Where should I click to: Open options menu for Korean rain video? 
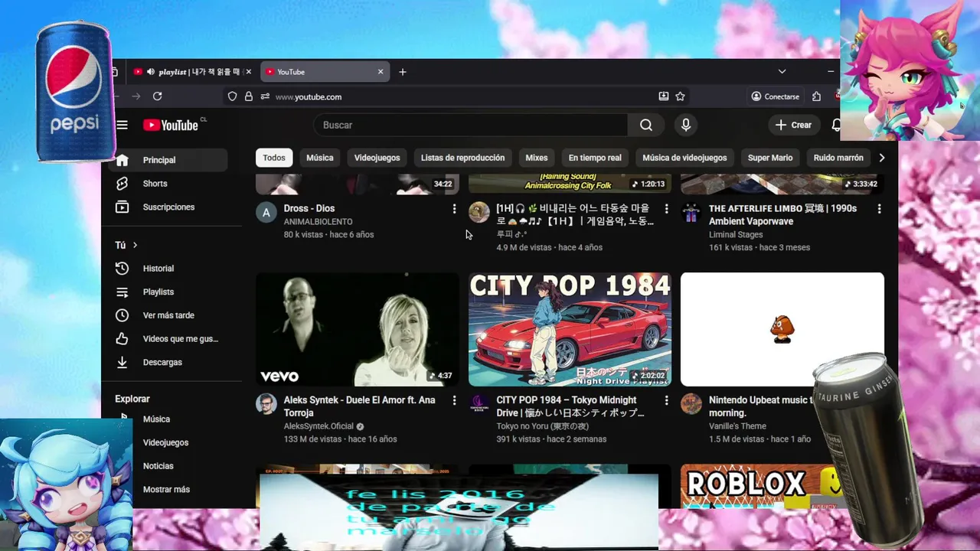click(x=666, y=208)
